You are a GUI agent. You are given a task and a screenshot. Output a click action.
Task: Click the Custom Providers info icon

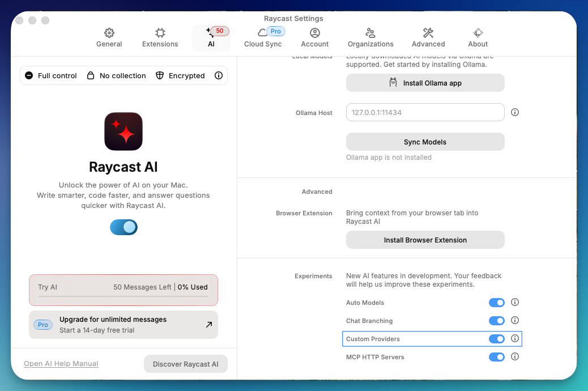(515, 338)
